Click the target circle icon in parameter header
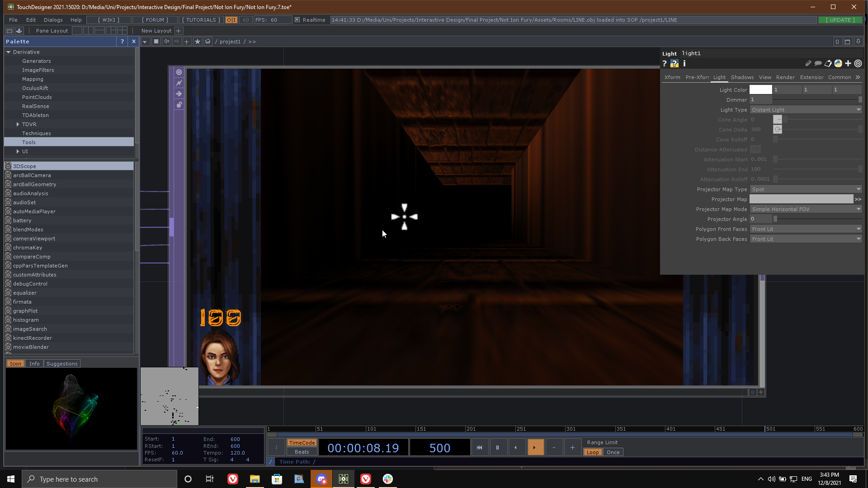 click(858, 64)
